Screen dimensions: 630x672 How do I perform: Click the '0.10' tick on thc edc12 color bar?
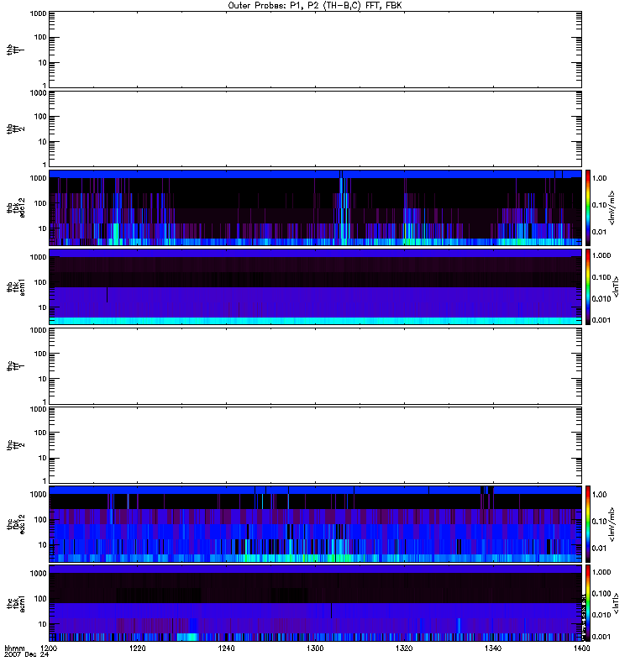click(599, 521)
